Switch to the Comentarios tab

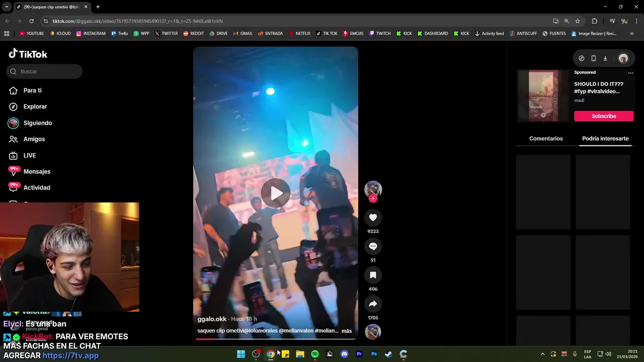click(546, 138)
